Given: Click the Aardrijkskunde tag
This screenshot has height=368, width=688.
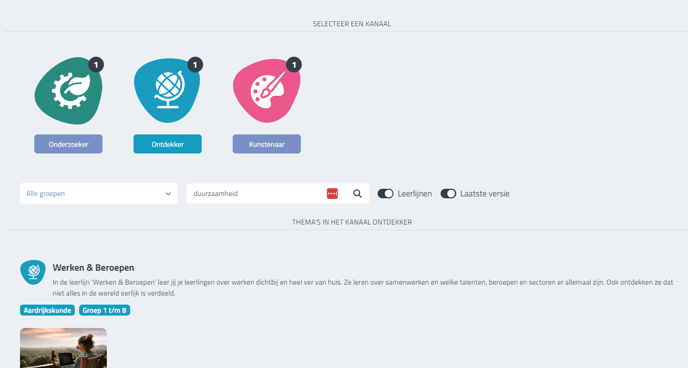Looking at the screenshot, I should pos(47,310).
